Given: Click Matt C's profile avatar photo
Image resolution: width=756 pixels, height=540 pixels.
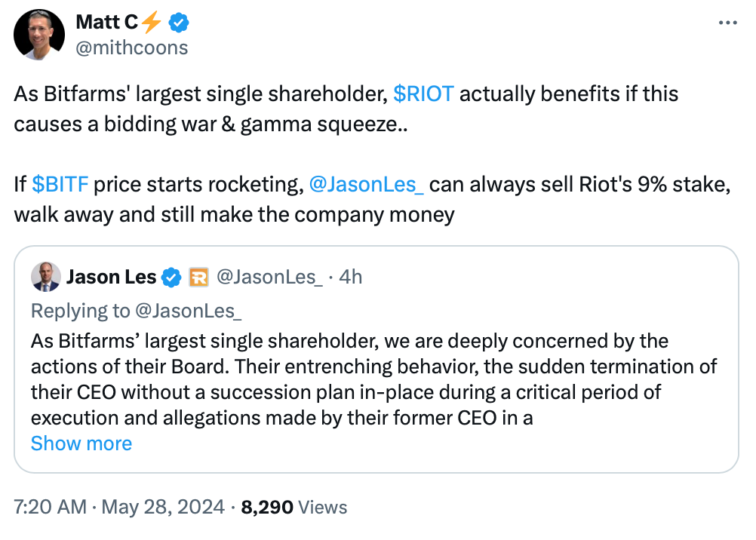Looking at the screenshot, I should point(39,35).
